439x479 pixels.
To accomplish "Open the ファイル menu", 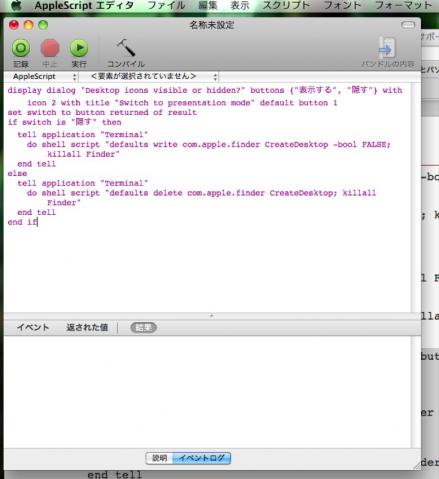I will point(166,5).
